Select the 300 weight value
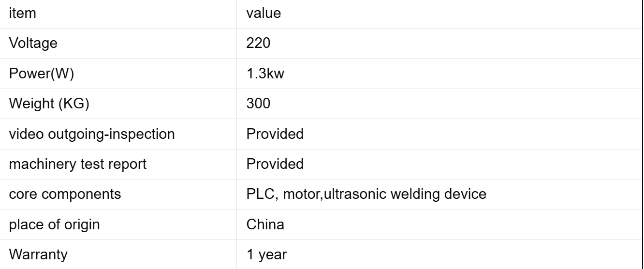The height and width of the screenshot is (269, 644). pos(258,104)
